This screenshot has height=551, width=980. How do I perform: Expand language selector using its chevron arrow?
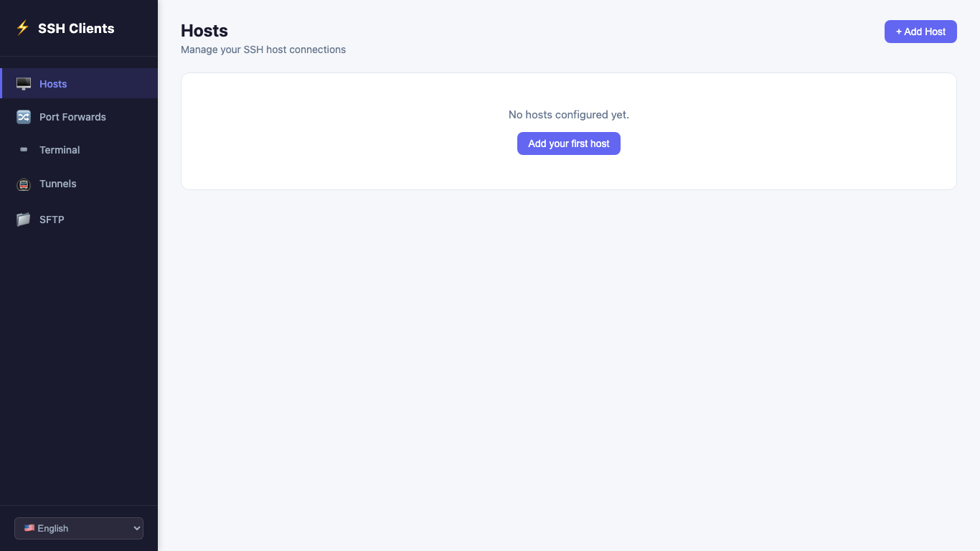137,528
